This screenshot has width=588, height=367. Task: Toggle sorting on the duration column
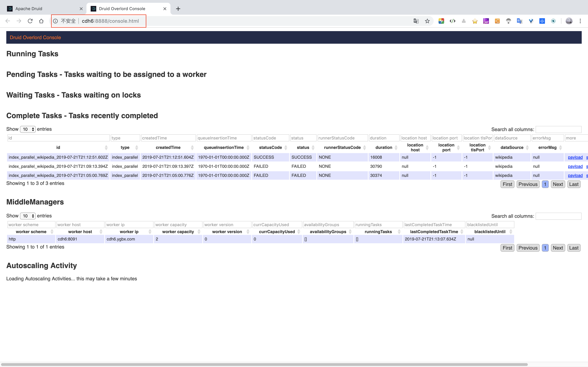[x=384, y=147]
